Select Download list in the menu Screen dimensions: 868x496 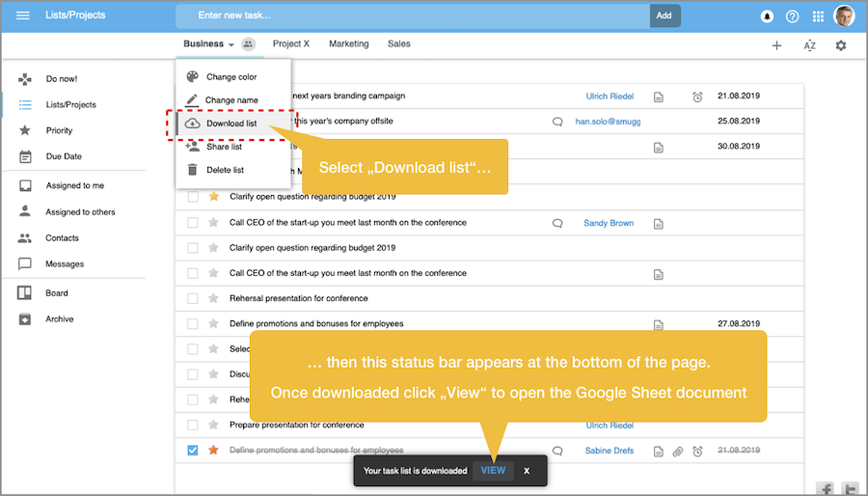pos(233,124)
